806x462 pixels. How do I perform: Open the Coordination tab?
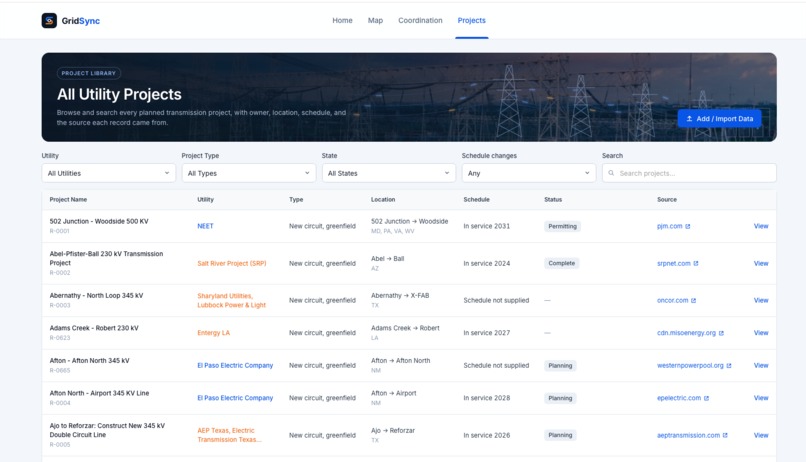(x=420, y=21)
